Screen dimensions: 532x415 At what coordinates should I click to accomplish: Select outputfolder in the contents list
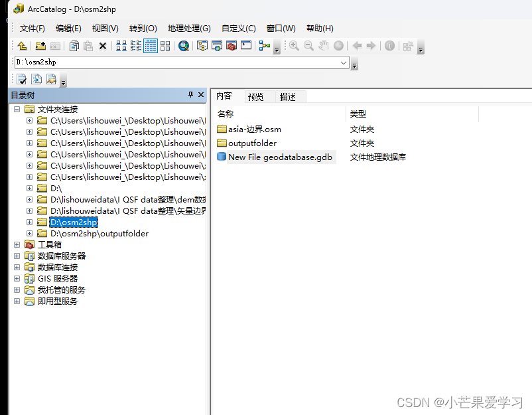click(252, 143)
